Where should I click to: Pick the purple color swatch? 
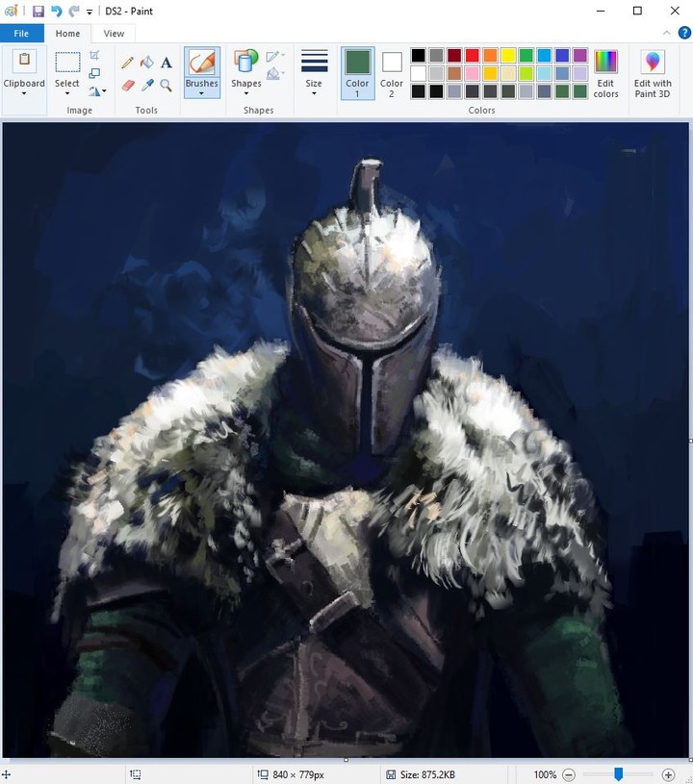pos(580,55)
